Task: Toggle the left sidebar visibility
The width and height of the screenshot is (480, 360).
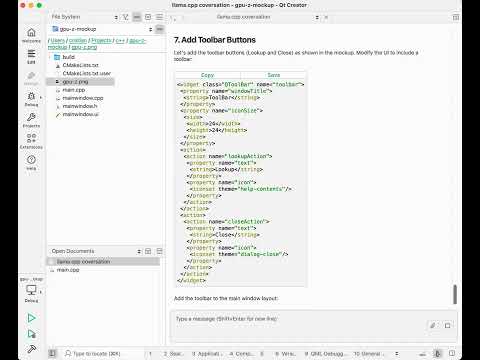Action: point(52,353)
